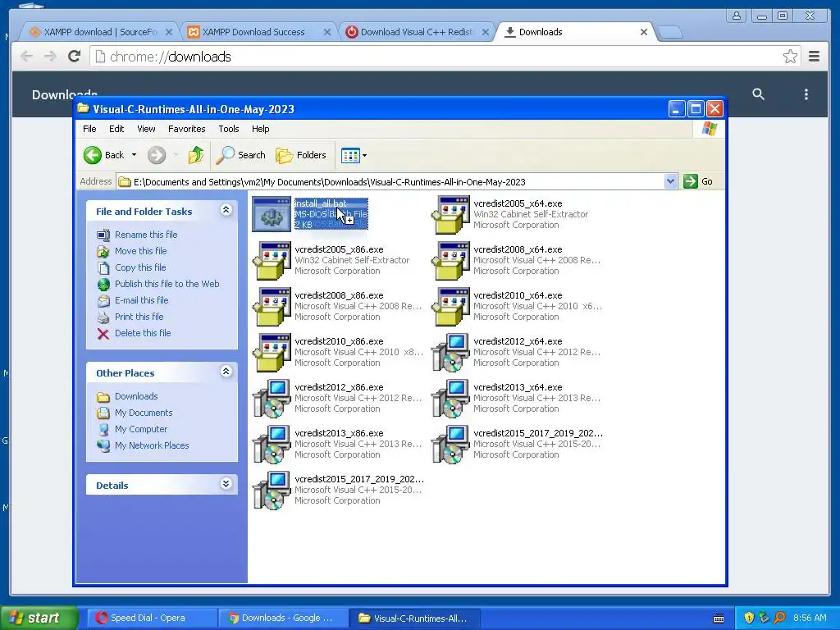This screenshot has height=630, width=840.
Task: Search downloads with the magnifier icon
Action: pos(758,94)
